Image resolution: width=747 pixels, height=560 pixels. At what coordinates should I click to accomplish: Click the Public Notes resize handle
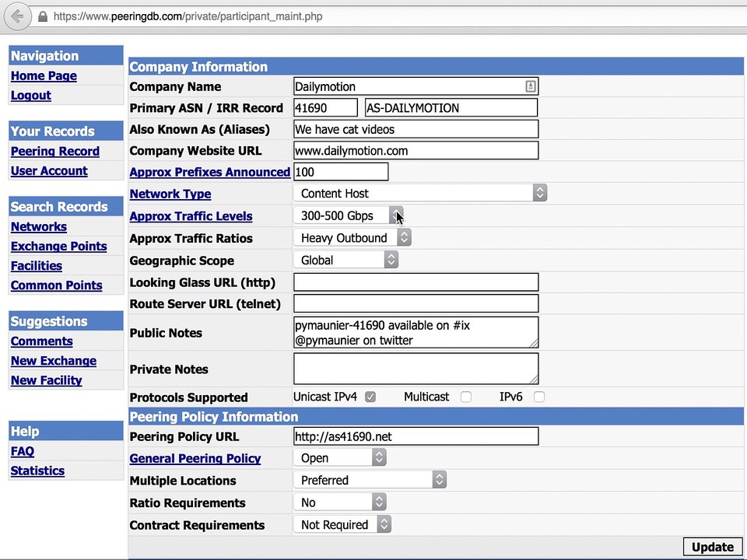[x=534, y=343]
